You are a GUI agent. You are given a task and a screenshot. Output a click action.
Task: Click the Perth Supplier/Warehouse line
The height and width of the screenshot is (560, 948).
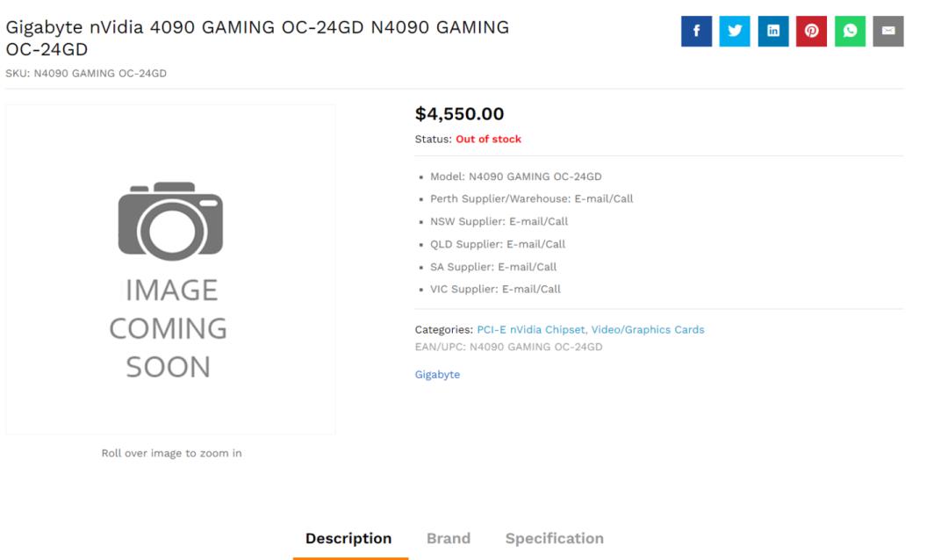(x=531, y=198)
